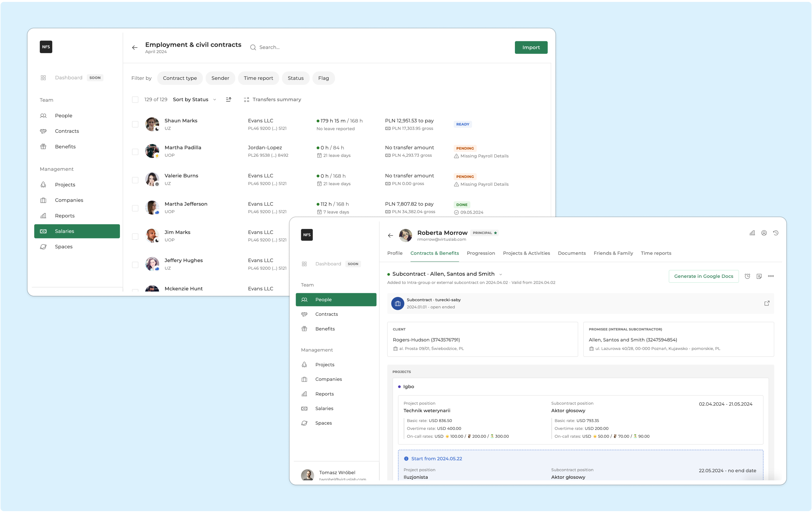This screenshot has height=513, width=812.
Task: Select the Martha Padilla row checkbox
Action: 135,152
